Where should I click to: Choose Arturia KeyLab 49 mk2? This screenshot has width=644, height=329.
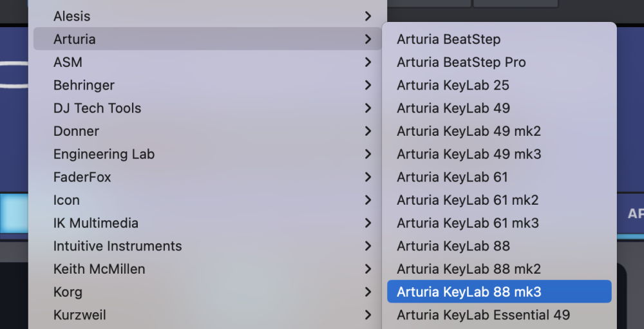pyautogui.click(x=469, y=131)
